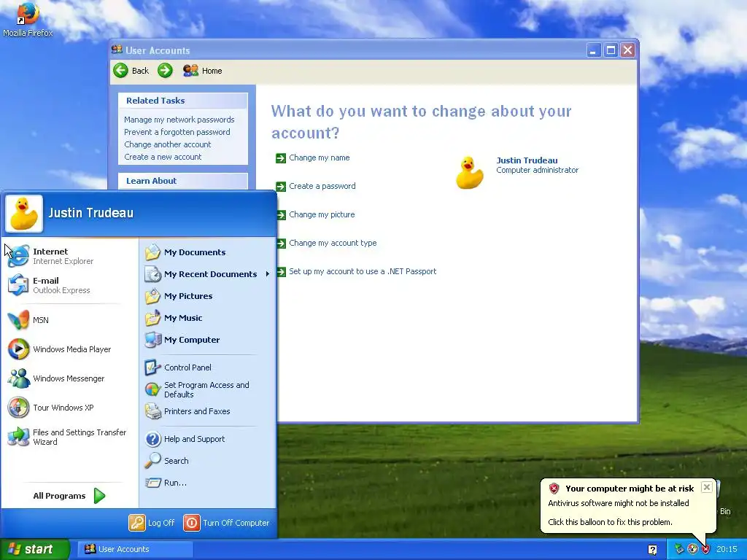Set up account to use .NET Passport
Viewport: 747px width, 560px height.
click(363, 271)
